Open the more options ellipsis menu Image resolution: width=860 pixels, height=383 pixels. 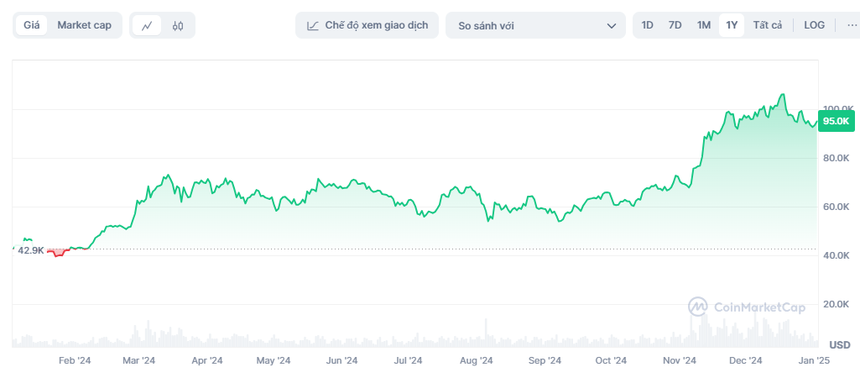pos(851,25)
